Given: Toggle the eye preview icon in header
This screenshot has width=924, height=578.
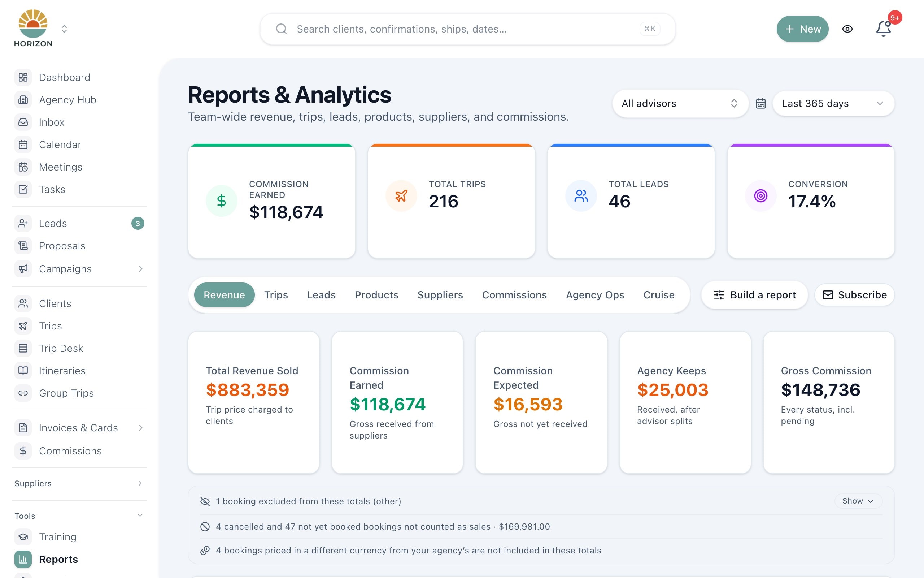Looking at the screenshot, I should (847, 29).
